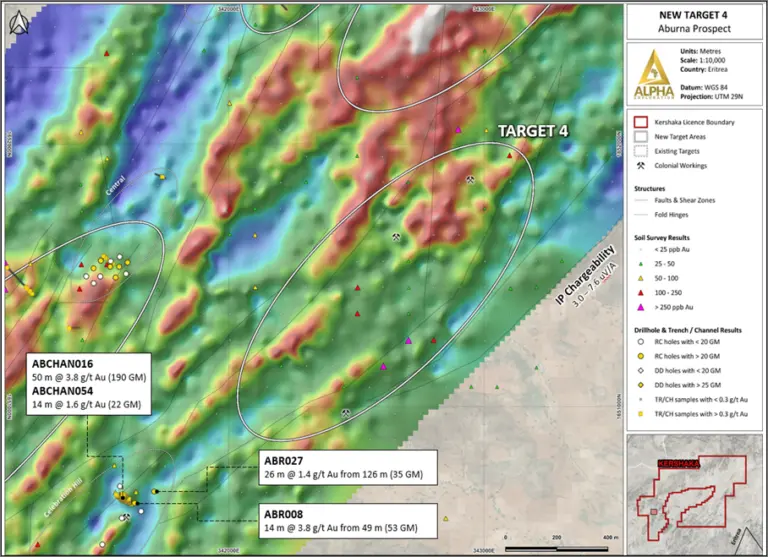Click the NEW TARGET 4 title heading
Screen dimensions: 768x557
(693, 14)
